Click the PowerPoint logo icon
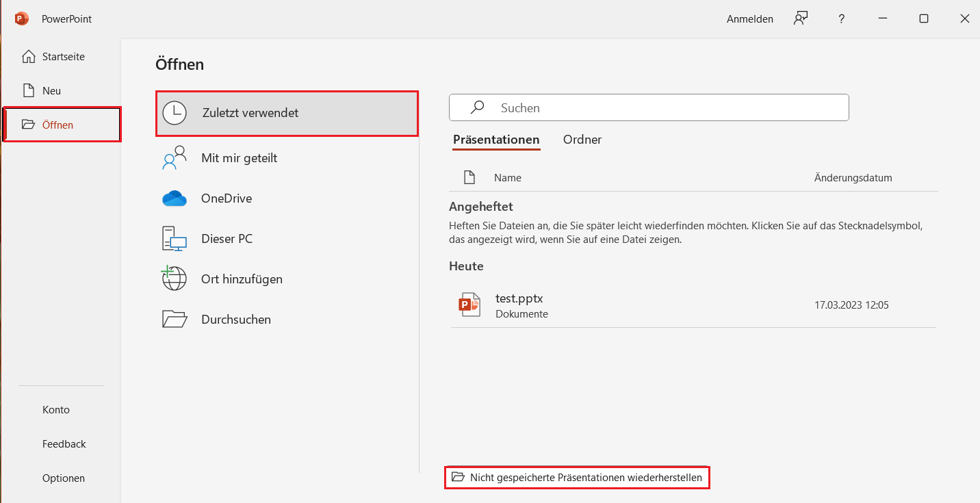 point(22,18)
